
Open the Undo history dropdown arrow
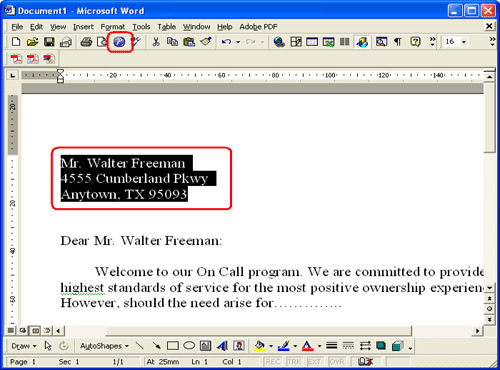click(238, 42)
